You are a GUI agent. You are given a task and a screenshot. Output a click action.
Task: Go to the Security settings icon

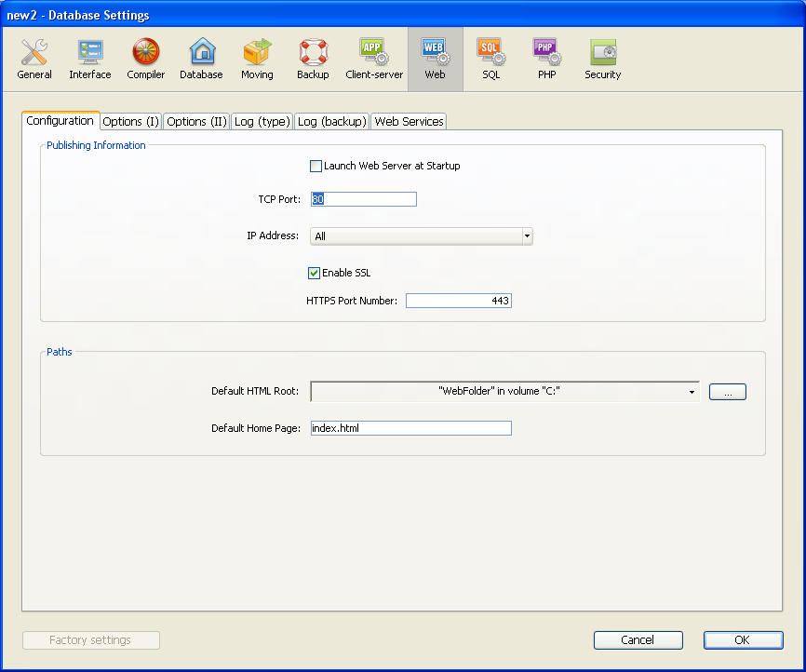tap(602, 59)
